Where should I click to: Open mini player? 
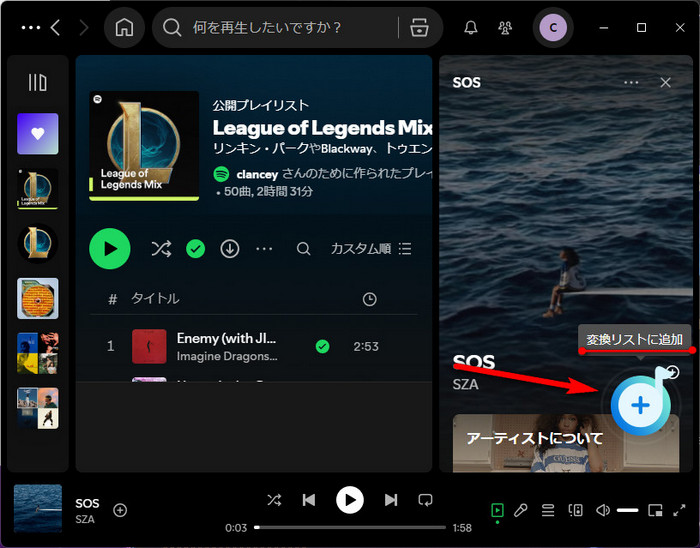tap(655, 510)
